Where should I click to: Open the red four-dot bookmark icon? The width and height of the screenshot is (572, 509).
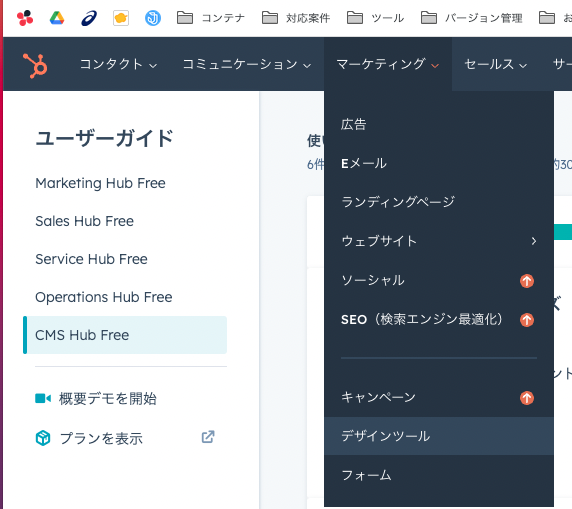tap(25, 18)
